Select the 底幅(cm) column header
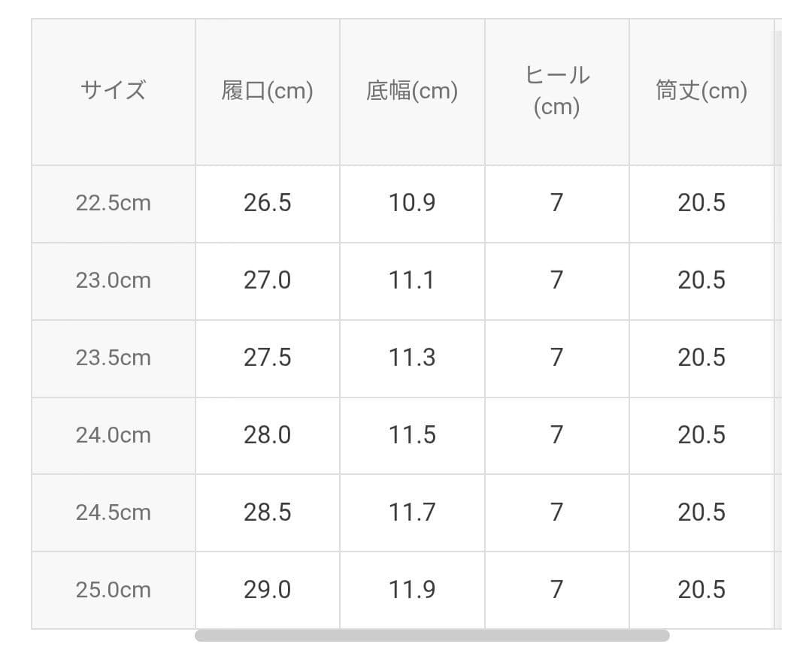Viewport: 812px width, 656px height. coord(412,92)
